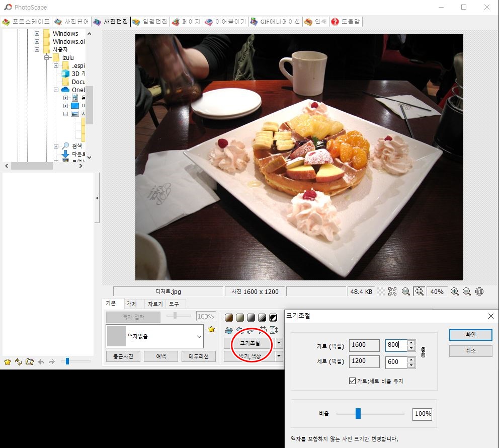Select the 도구 tab

point(174,304)
